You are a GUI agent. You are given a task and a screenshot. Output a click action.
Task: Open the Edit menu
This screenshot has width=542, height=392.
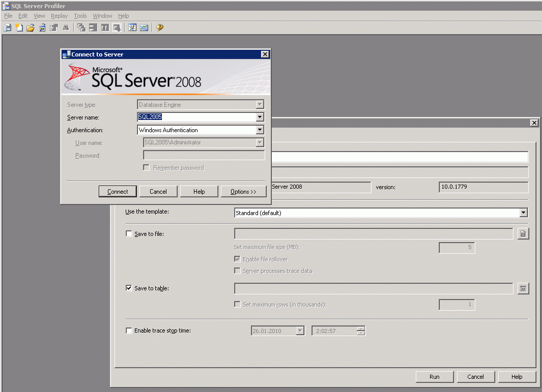click(x=23, y=16)
